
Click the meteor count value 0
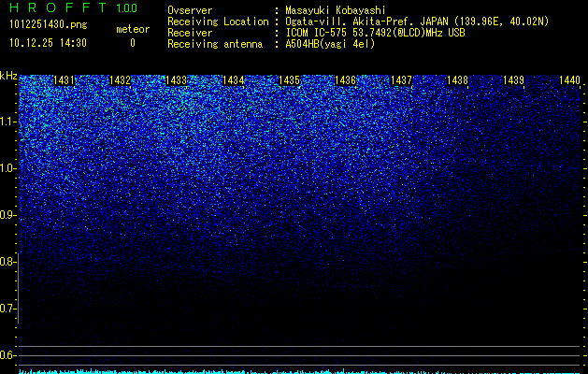[x=133, y=43]
